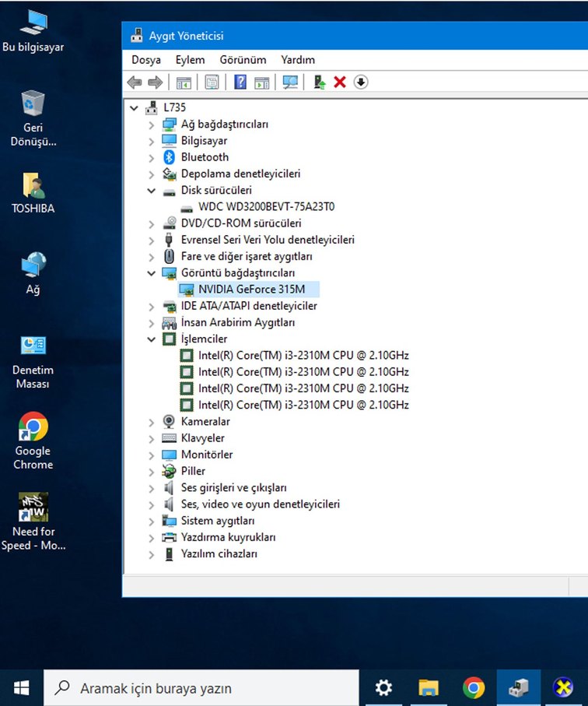Screen dimensions: 588x706
Task: Open Chrome from the taskbar
Action: pyautogui.click(x=474, y=687)
